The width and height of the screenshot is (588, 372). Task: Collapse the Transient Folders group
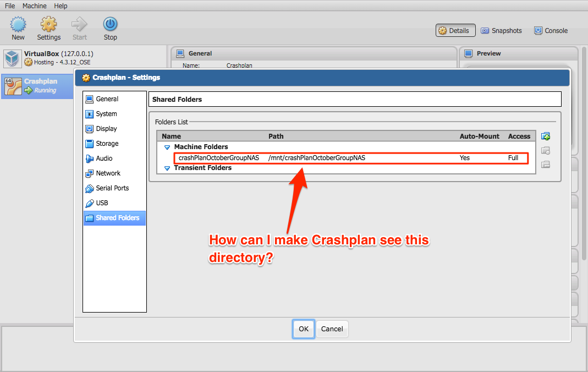click(167, 168)
